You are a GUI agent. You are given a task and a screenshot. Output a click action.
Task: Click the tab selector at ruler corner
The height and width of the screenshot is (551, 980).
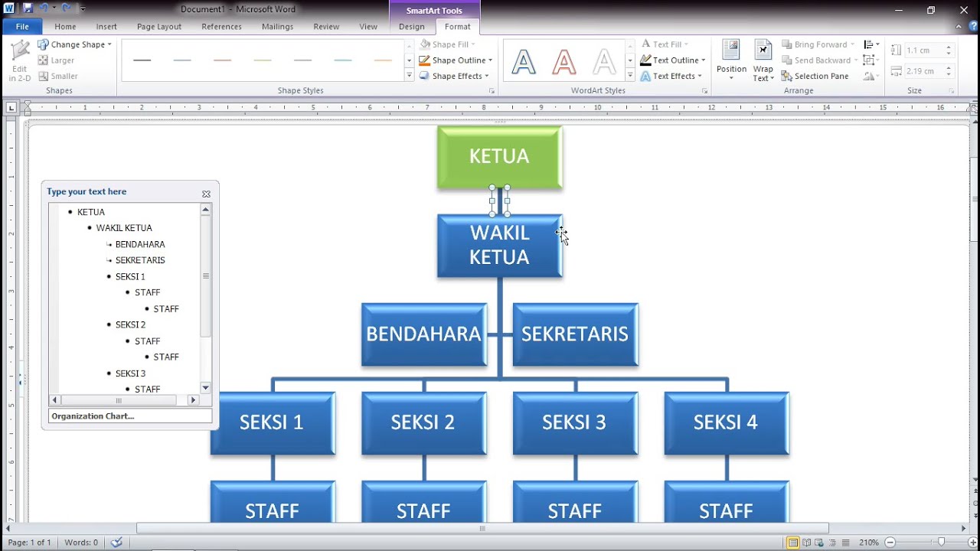(11, 108)
